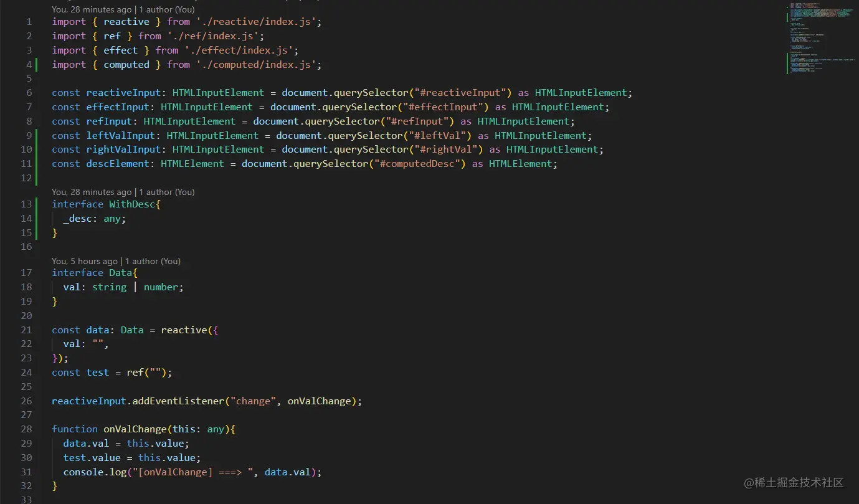Click 'effect' in the line 3 import braces
Image resolution: width=859 pixels, height=504 pixels.
pyautogui.click(x=121, y=50)
